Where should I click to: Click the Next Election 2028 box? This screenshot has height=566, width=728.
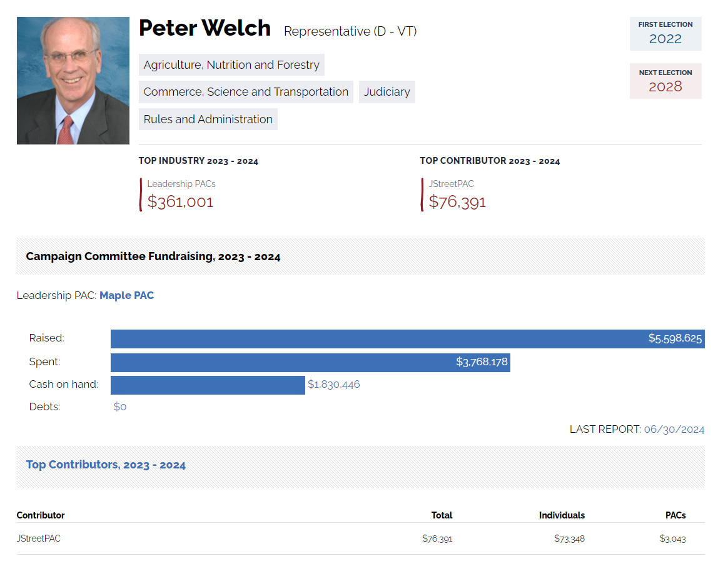point(665,81)
